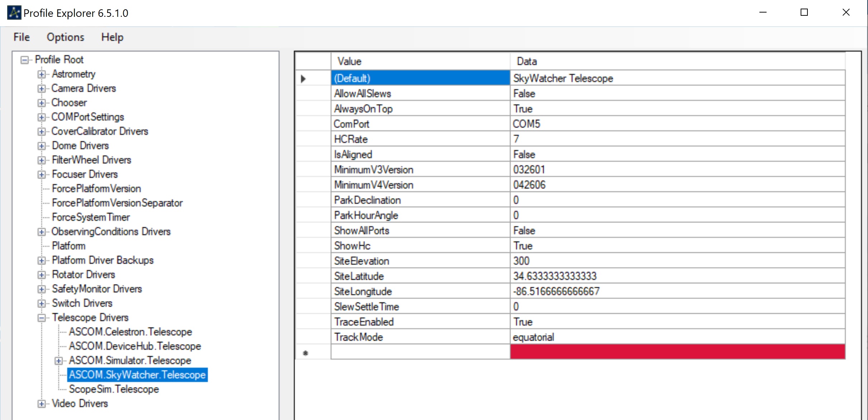
Task: Expand the ObservingConditions Drivers node
Action: point(42,232)
